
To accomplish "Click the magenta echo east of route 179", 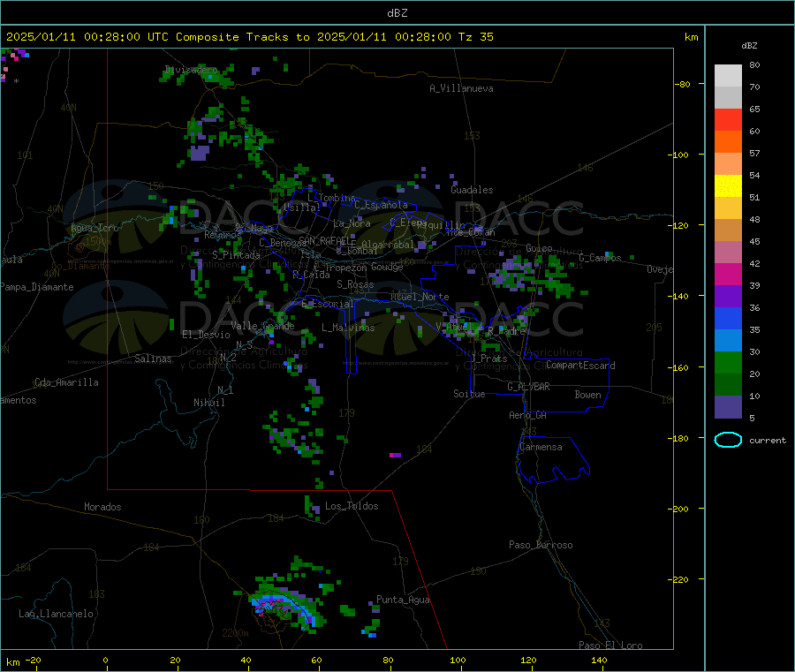I will click(395, 455).
